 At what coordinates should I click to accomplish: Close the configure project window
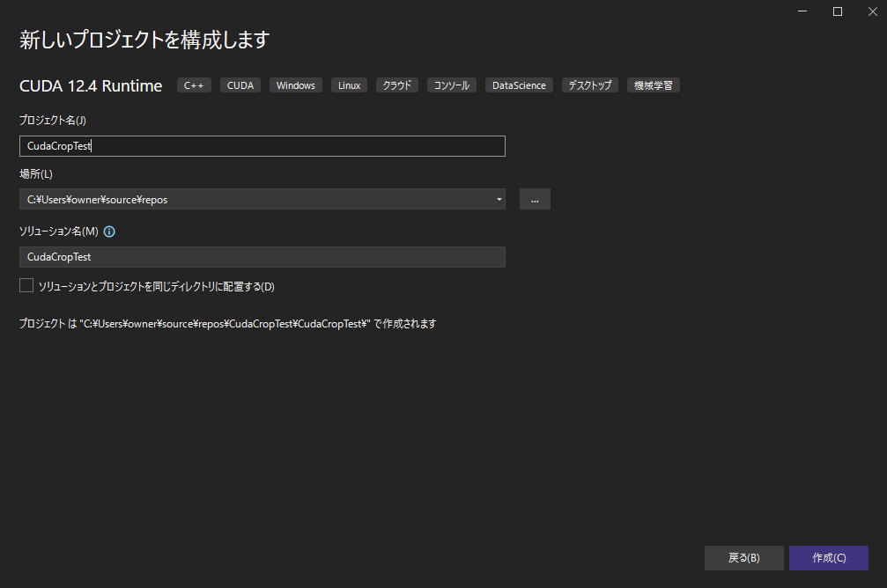coord(873,11)
